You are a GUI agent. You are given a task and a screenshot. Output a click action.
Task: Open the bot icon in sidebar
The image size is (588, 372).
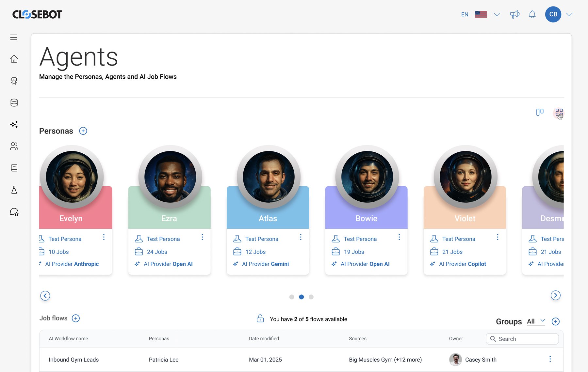[x=14, y=81]
